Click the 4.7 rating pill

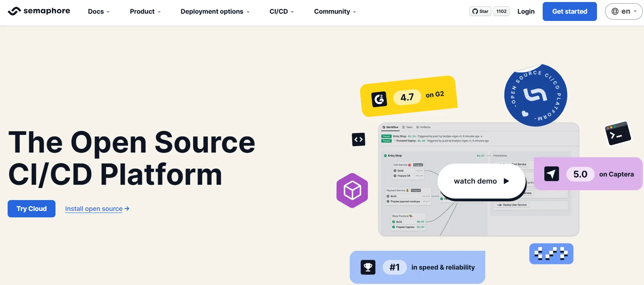(x=407, y=97)
